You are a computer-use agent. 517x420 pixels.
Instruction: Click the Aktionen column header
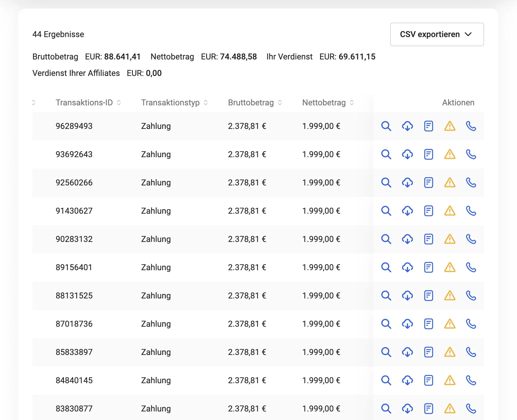click(458, 102)
